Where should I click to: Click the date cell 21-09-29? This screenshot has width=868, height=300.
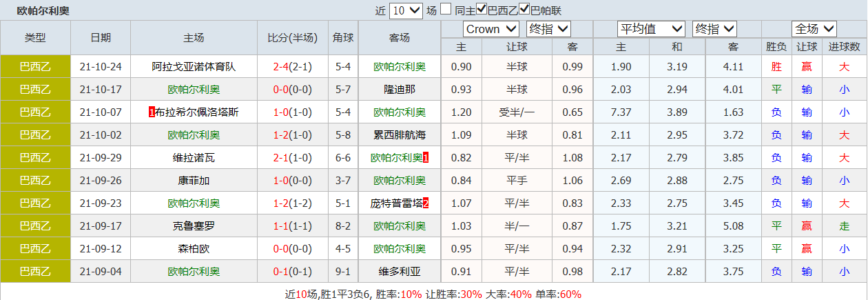(101, 158)
